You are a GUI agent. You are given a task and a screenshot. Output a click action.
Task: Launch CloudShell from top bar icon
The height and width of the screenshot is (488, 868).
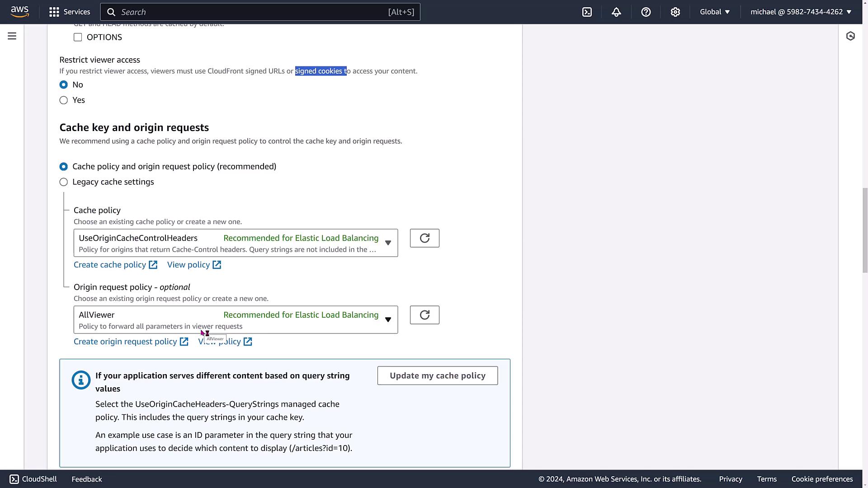(587, 12)
